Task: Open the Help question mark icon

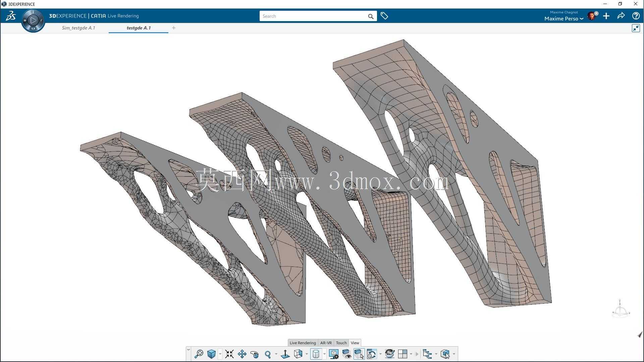Action: click(x=636, y=16)
